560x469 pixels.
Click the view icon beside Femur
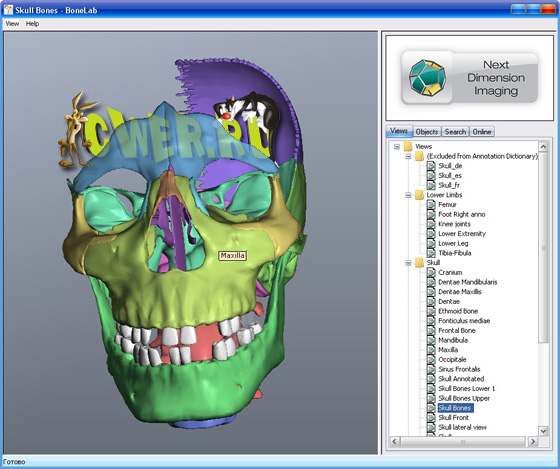click(431, 205)
